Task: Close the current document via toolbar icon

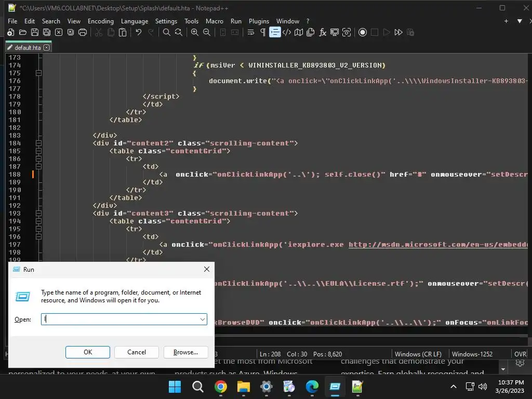Action: pyautogui.click(x=59, y=33)
